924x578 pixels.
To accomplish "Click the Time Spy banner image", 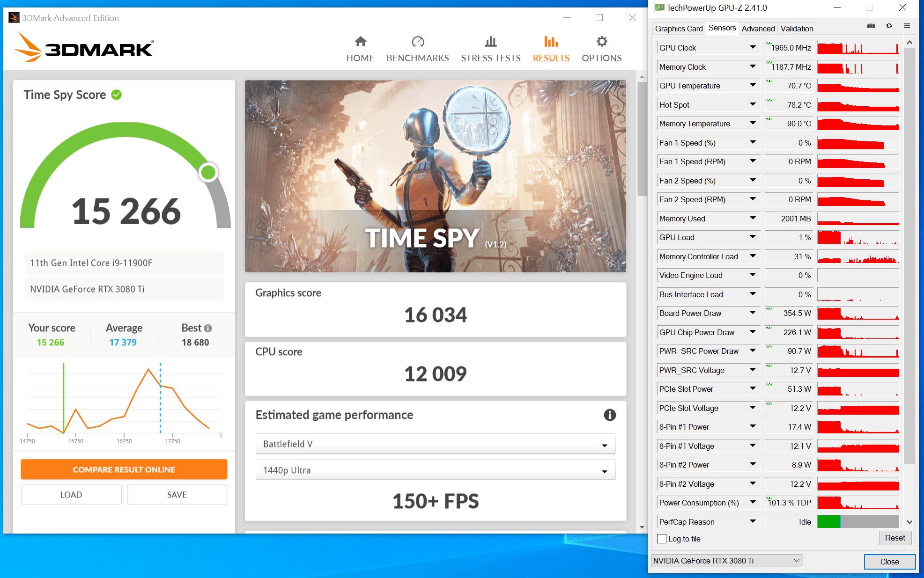I will click(435, 176).
